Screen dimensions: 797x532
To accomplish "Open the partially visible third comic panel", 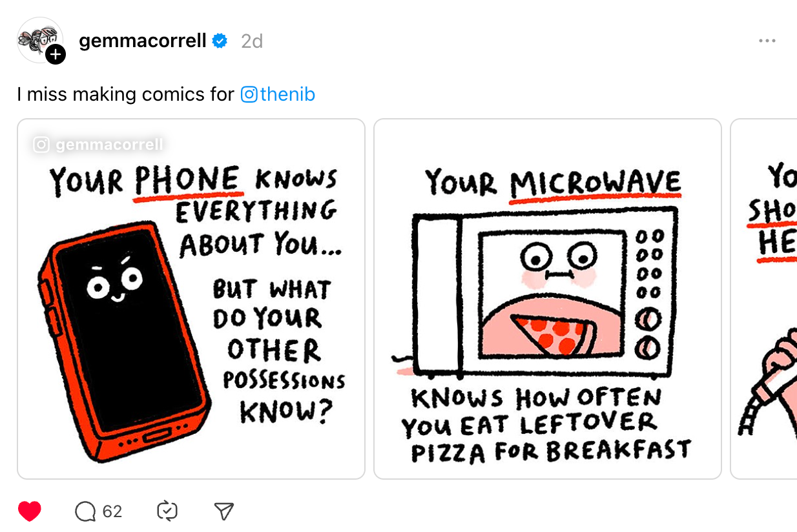I will click(x=764, y=299).
